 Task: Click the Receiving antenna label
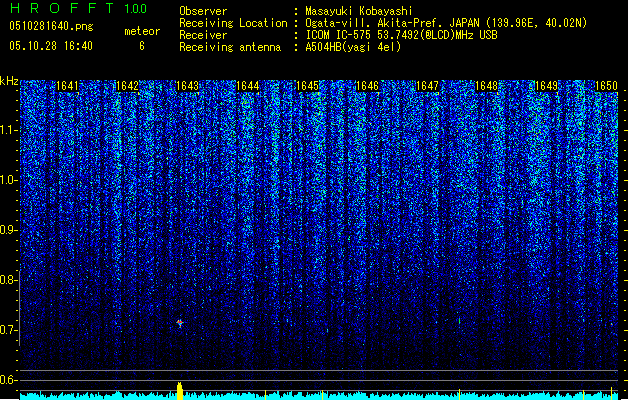point(230,47)
